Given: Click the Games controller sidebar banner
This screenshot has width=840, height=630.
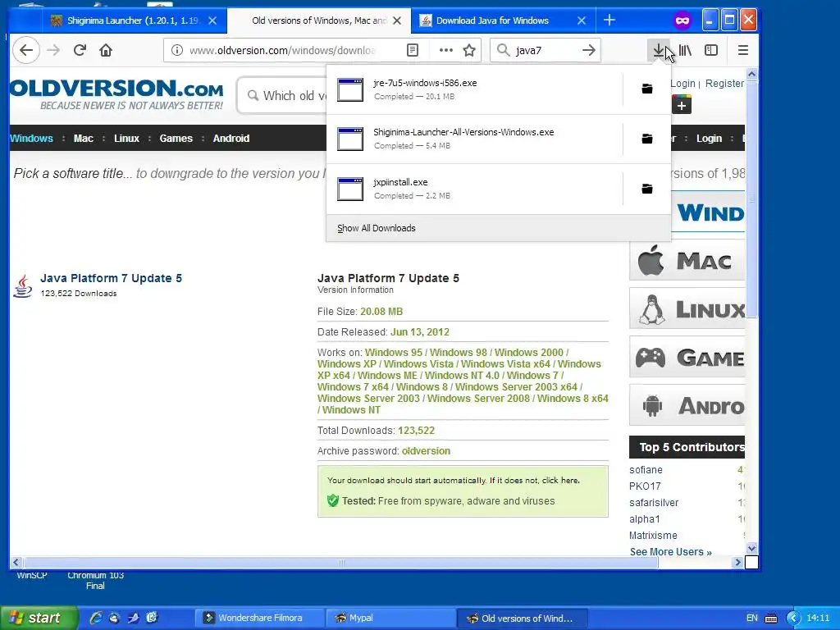Looking at the screenshot, I should pyautogui.click(x=687, y=357).
